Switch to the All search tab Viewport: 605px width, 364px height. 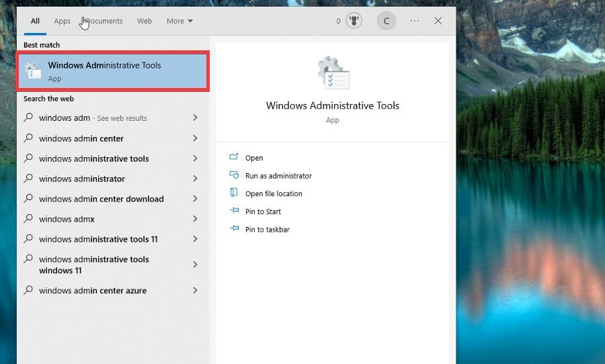point(35,21)
